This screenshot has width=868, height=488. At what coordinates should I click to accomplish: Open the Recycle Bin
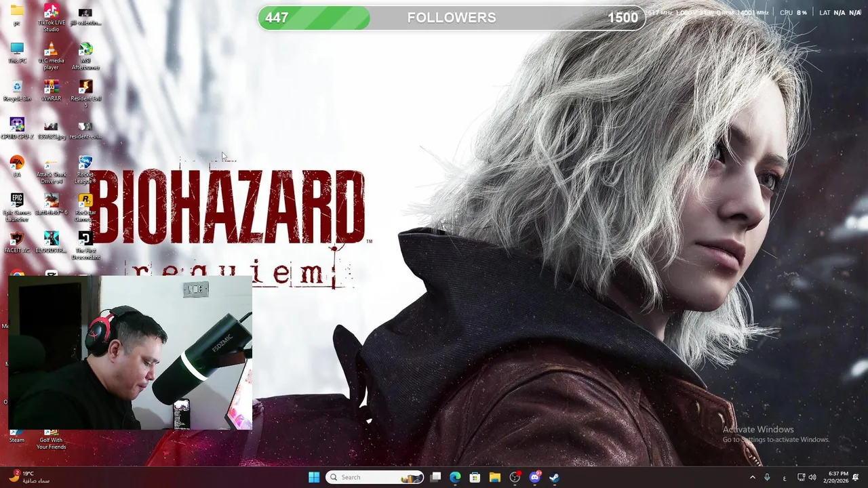point(17,90)
